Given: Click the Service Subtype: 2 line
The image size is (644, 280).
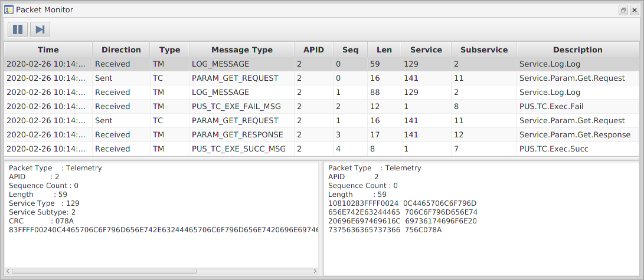Looking at the screenshot, I should click(x=42, y=212).
